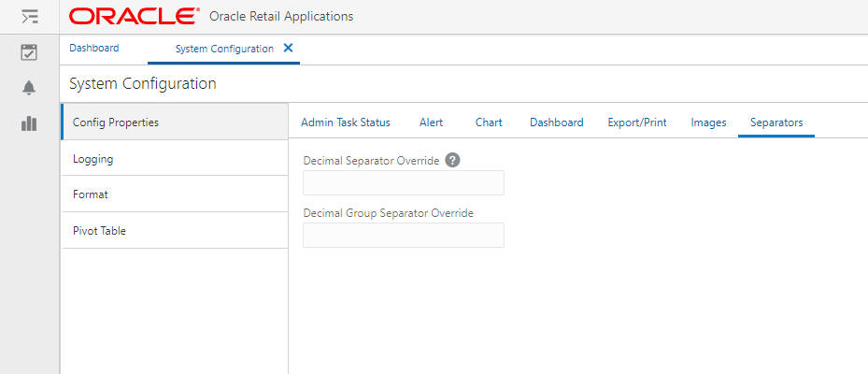The height and width of the screenshot is (374, 868).
Task: Select the Dashboard config properties tab
Action: [556, 122]
